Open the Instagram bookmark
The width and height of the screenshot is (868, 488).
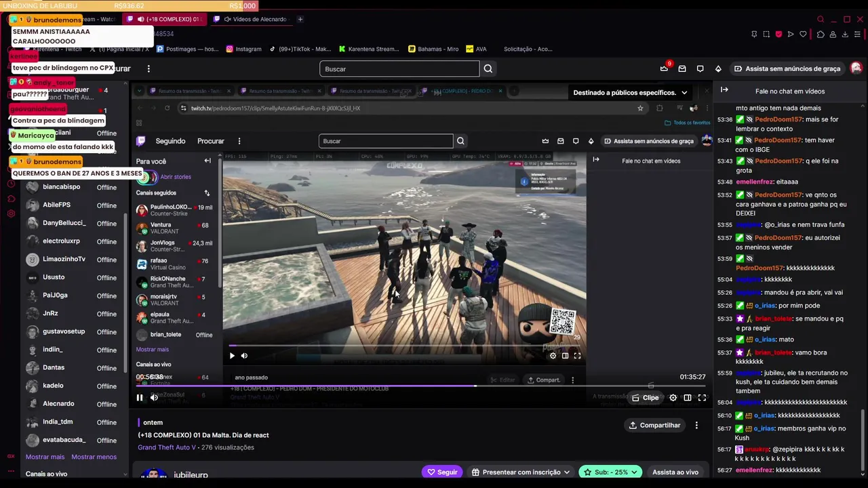[244, 49]
